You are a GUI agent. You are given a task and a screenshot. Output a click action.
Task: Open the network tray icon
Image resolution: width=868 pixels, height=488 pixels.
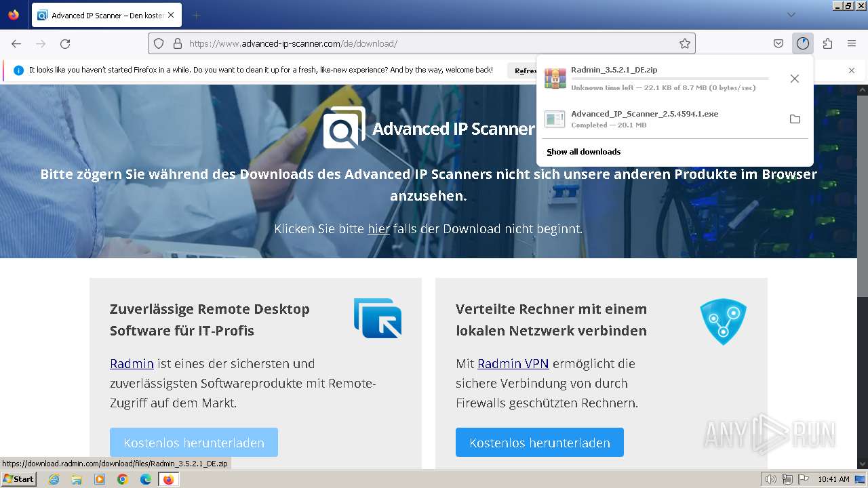(x=787, y=479)
